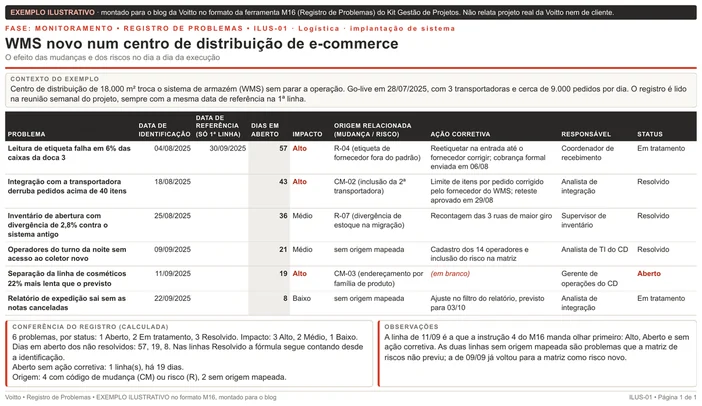Click responsible "Supervisor de inventário"

coord(584,220)
